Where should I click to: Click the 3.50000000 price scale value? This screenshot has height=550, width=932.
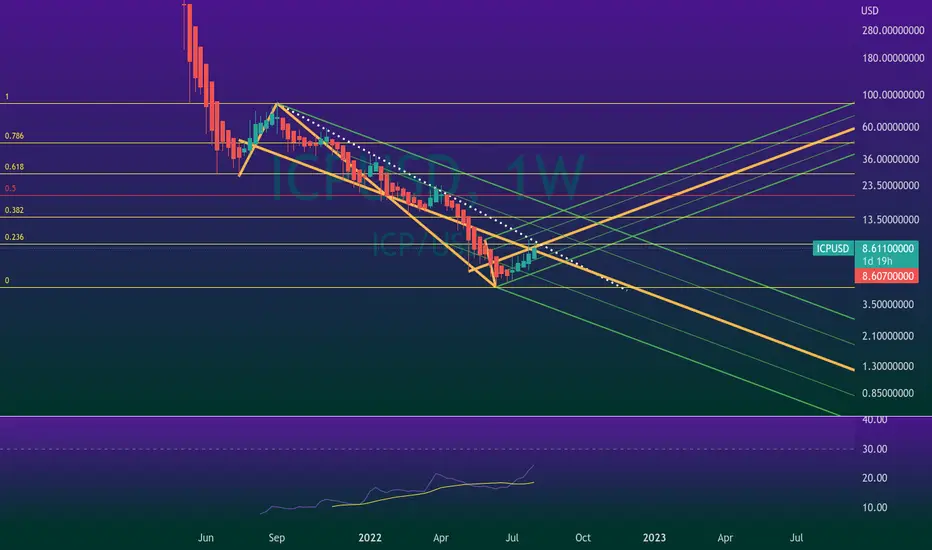coord(888,304)
